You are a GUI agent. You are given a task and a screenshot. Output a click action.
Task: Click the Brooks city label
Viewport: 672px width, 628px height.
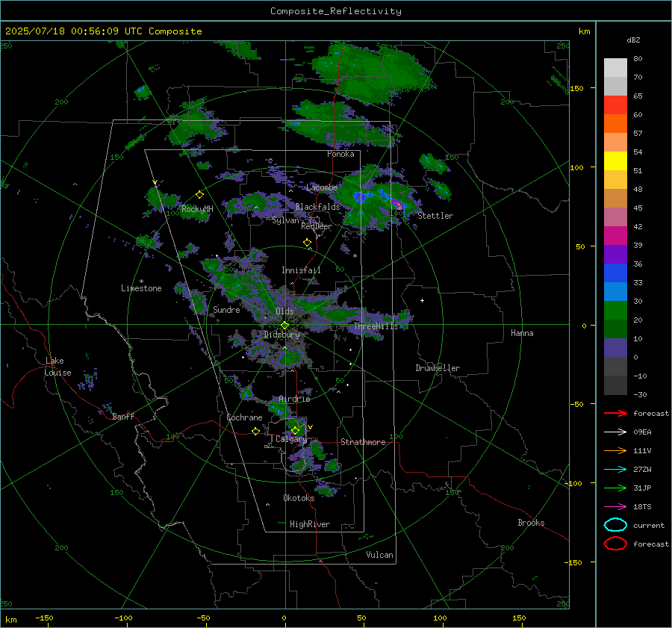pyautogui.click(x=531, y=523)
